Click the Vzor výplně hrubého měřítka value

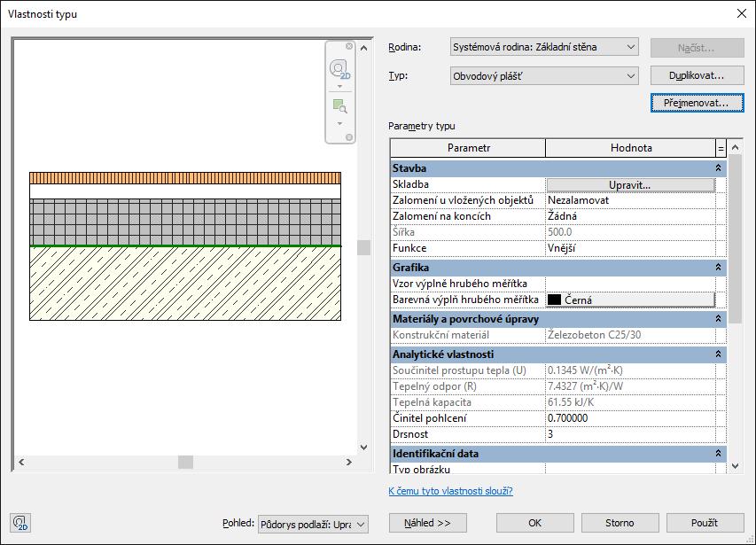pos(630,284)
